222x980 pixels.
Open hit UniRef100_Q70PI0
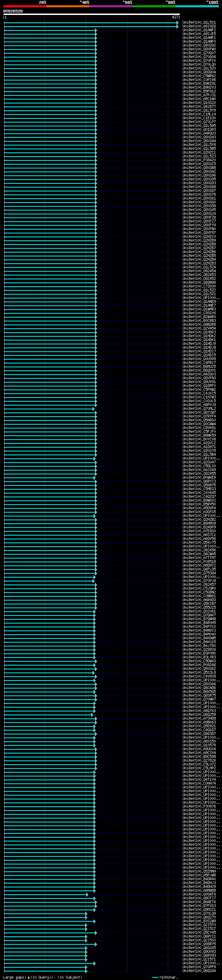tap(199, 60)
